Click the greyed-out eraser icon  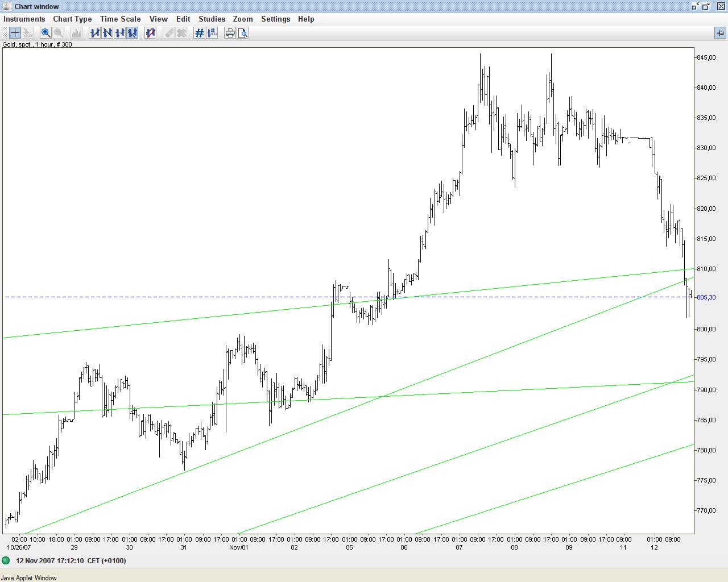[x=169, y=33]
